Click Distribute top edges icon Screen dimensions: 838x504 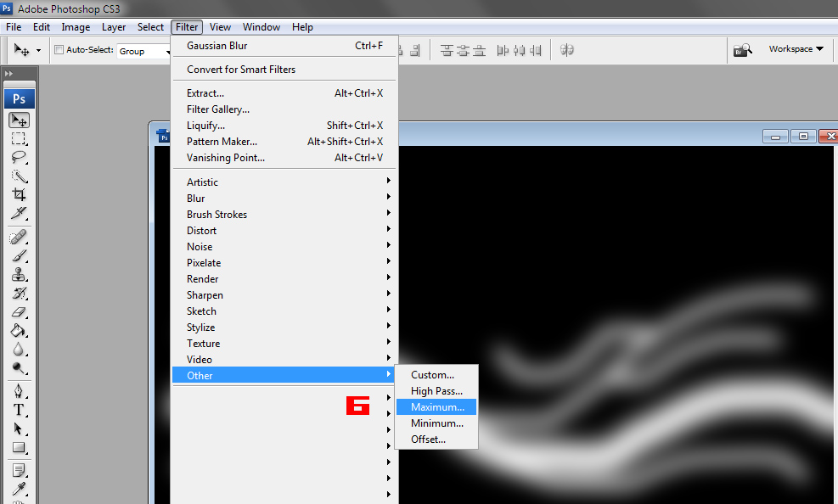(447, 50)
